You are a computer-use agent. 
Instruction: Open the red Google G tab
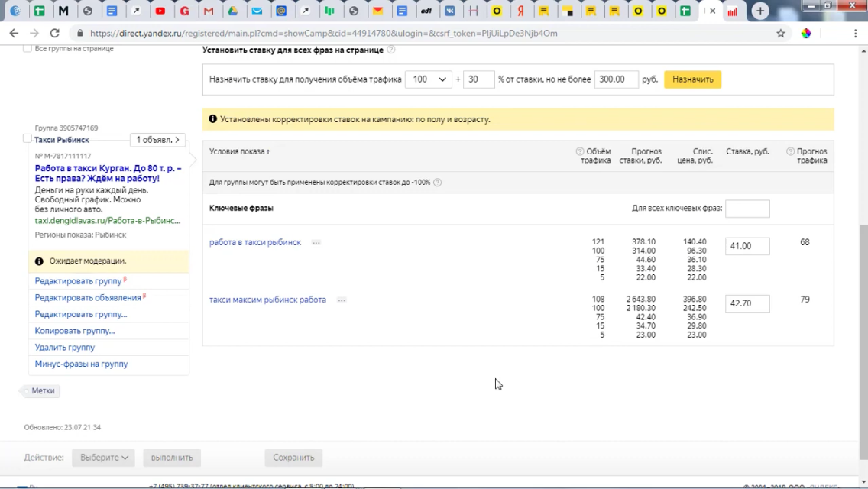click(x=185, y=11)
